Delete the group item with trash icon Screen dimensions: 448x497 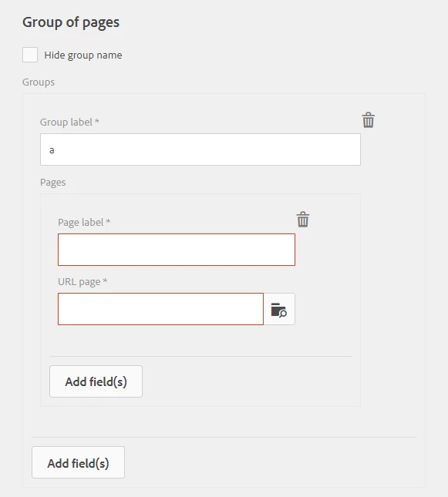pyautogui.click(x=368, y=119)
